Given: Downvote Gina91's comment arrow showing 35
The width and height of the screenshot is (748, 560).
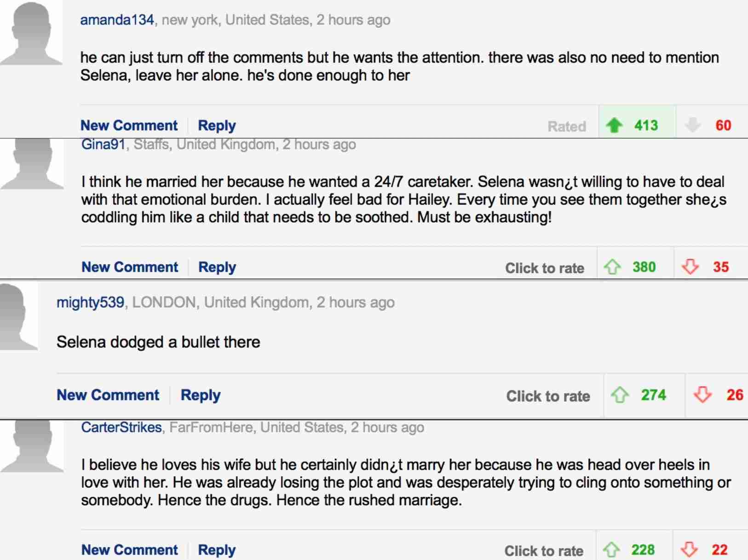Looking at the screenshot, I should tap(690, 267).
